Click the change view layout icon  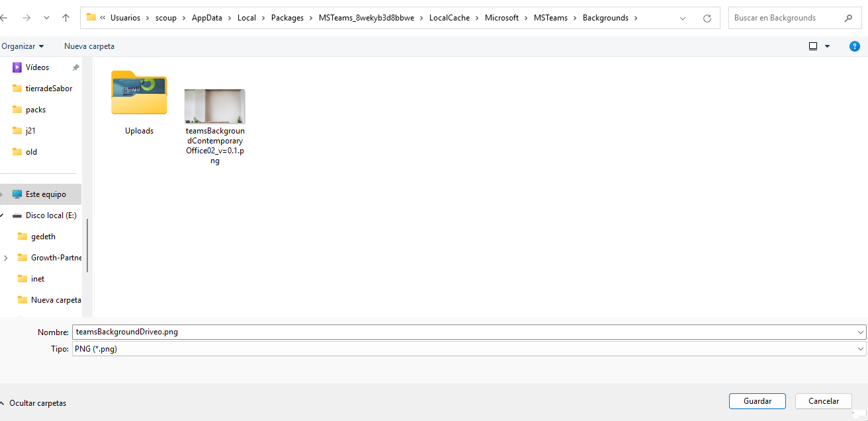813,46
